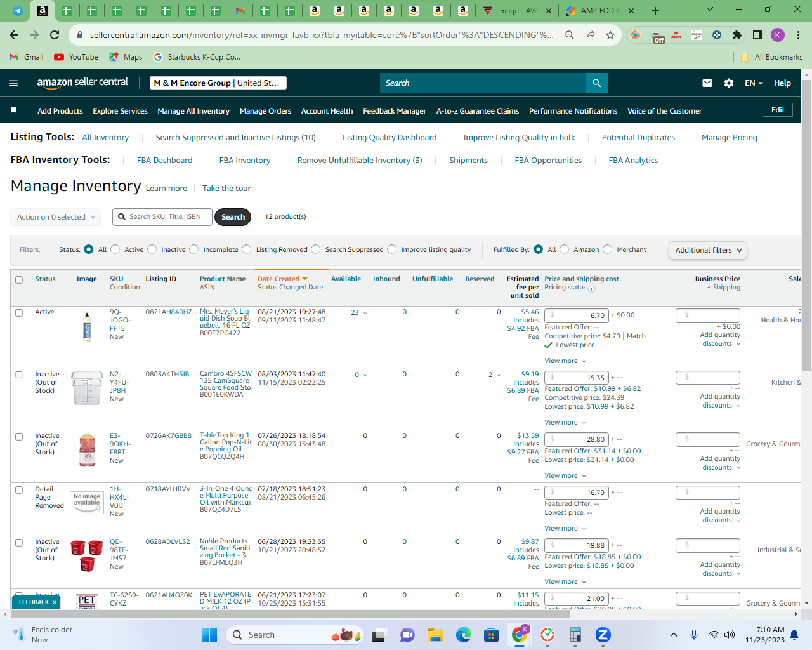Open Feedback Manager
812x650 pixels.
(x=395, y=111)
